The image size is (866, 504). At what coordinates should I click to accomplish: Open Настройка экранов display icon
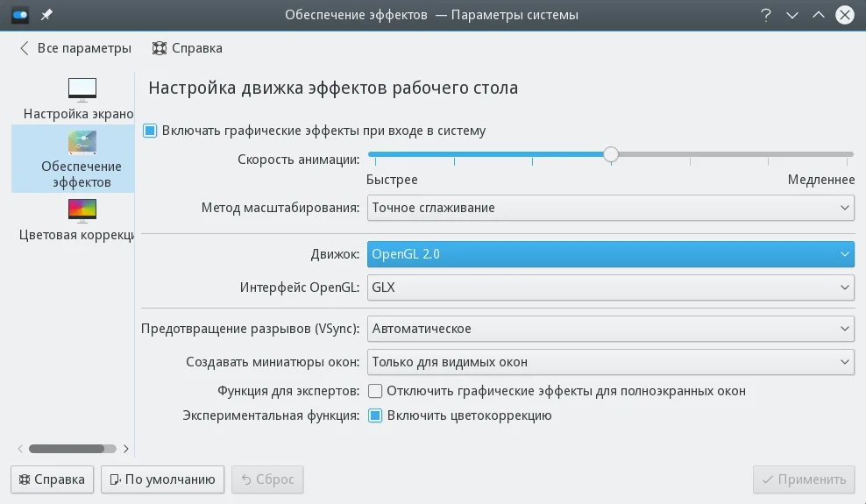[x=82, y=90]
